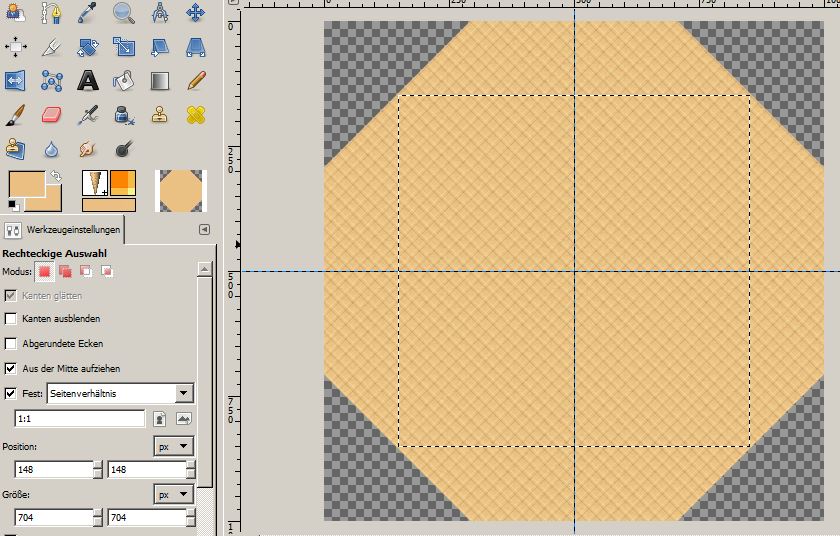The width and height of the screenshot is (840, 536).
Task: Select the Bucket Fill tool
Action: pos(124,81)
